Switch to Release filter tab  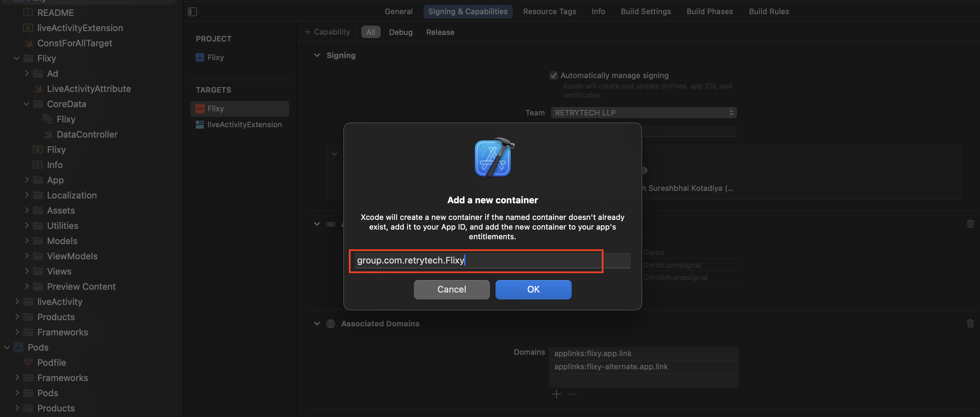[439, 32]
